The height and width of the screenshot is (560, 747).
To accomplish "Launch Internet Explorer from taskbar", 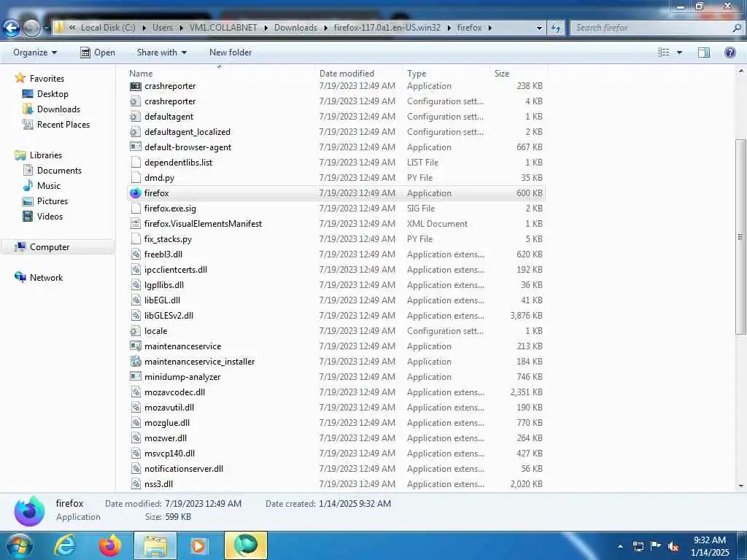I will [64, 545].
